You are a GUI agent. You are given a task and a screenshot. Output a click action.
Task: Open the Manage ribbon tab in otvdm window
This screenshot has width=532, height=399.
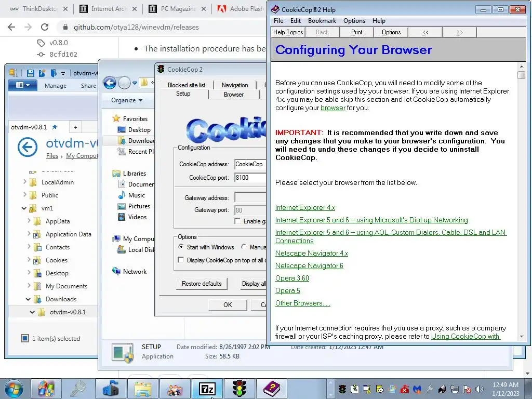point(55,86)
